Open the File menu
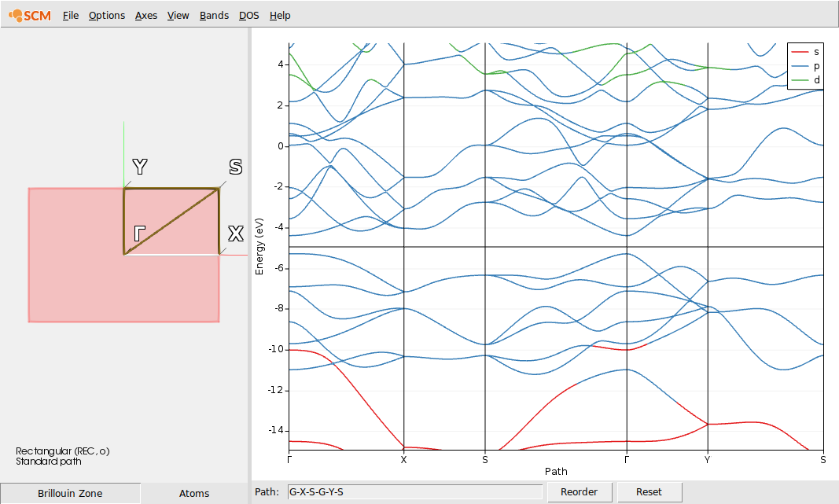The width and height of the screenshot is (839, 504). tap(70, 15)
